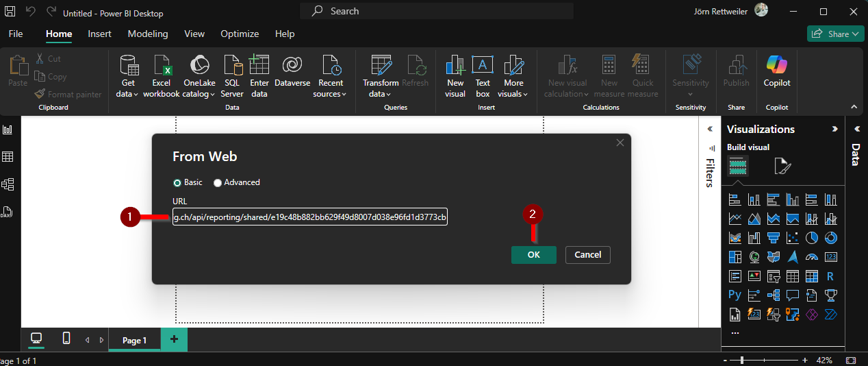Collapse the Visualizations pane
This screenshot has width=868, height=366.
pos(834,129)
